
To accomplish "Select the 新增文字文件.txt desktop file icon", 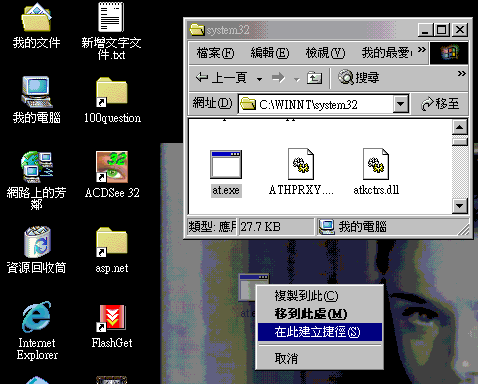I will point(111,17).
